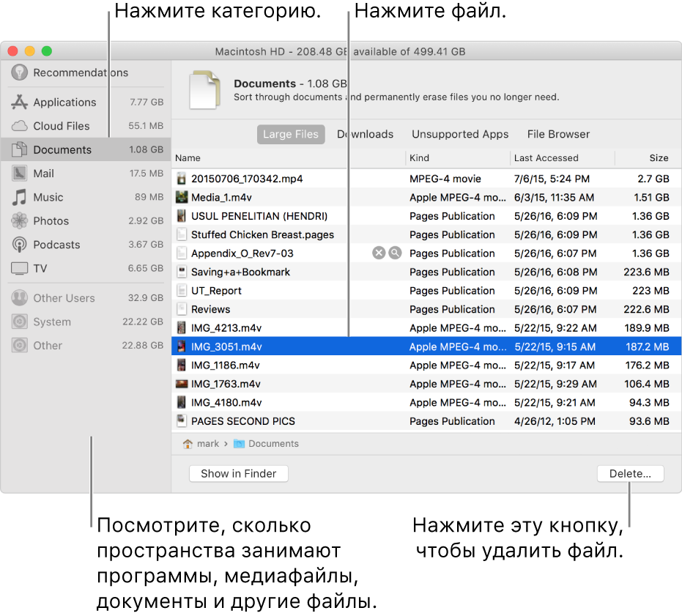
Task: Select the Photos category label
Action: point(51,221)
